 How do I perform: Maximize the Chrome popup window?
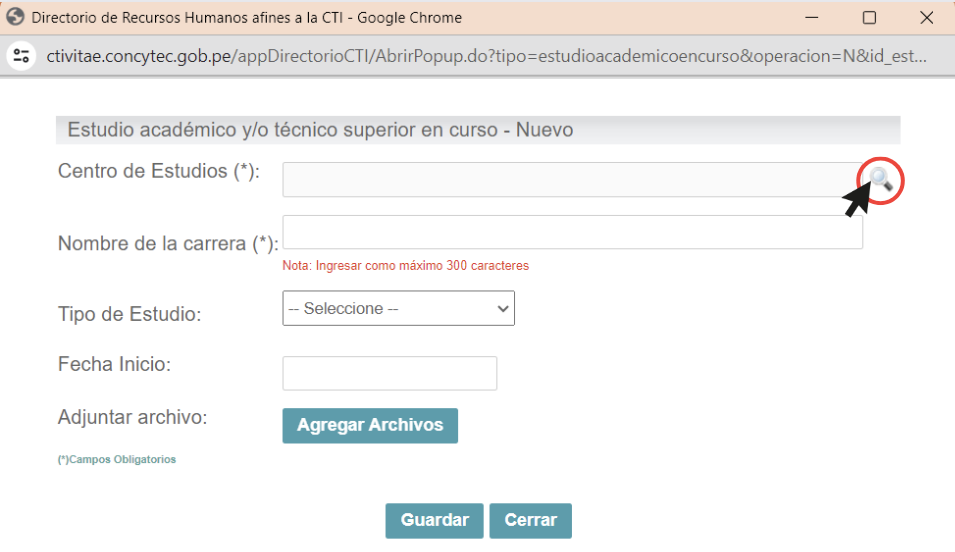pyautogui.click(x=870, y=18)
